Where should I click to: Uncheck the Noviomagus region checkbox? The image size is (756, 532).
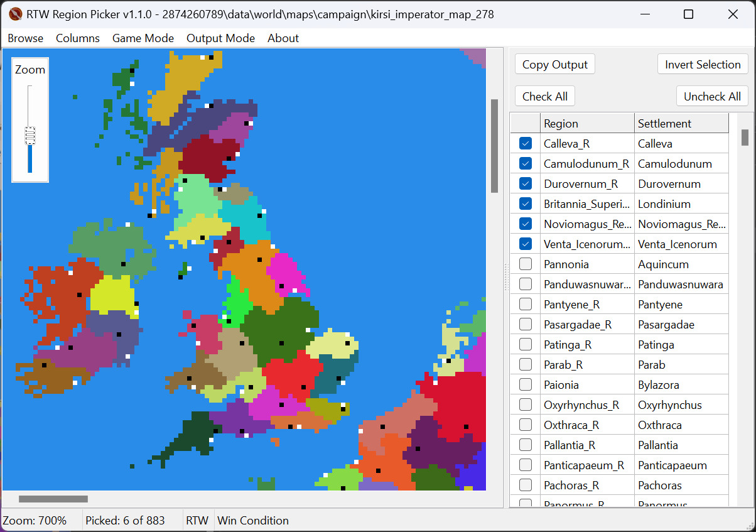coord(526,224)
